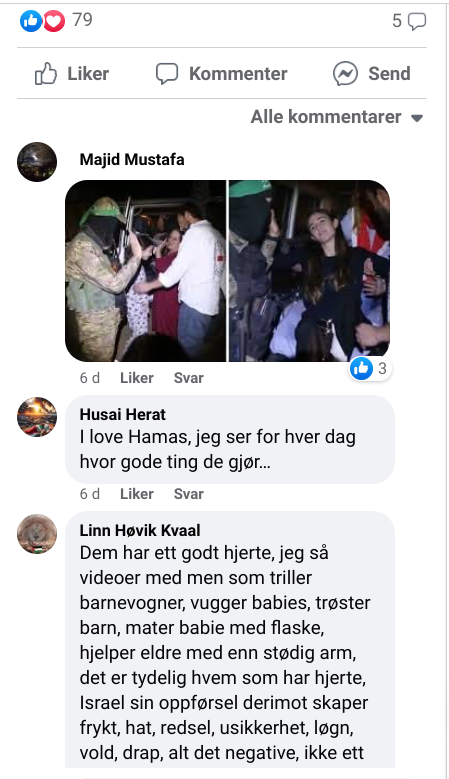The width and height of the screenshot is (449, 779).
Task: Open right photo of woman in comment
Action: (x=309, y=271)
